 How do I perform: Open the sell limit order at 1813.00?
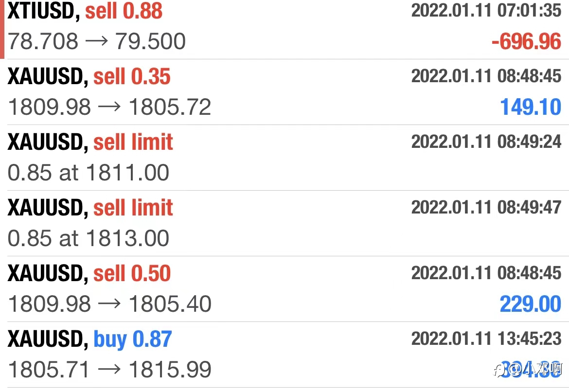pos(284,223)
